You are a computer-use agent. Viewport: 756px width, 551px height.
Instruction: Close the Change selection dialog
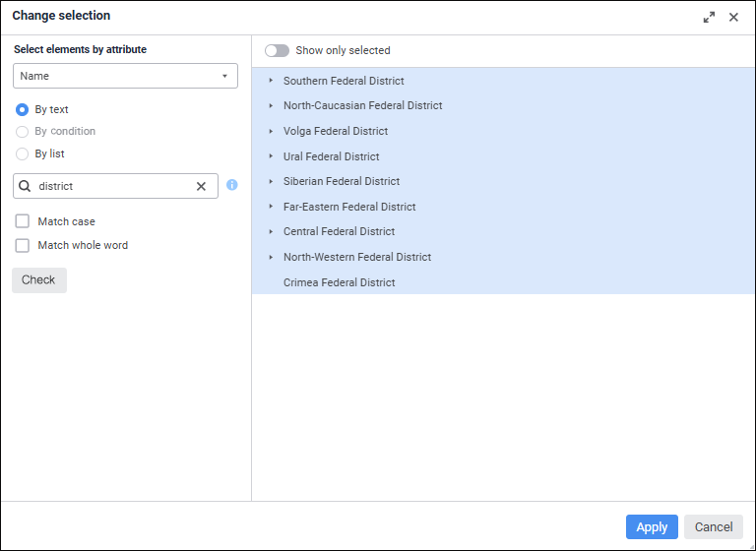pos(733,17)
